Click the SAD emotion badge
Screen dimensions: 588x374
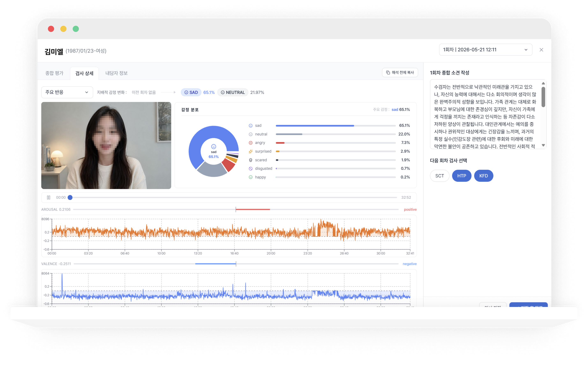(x=191, y=92)
